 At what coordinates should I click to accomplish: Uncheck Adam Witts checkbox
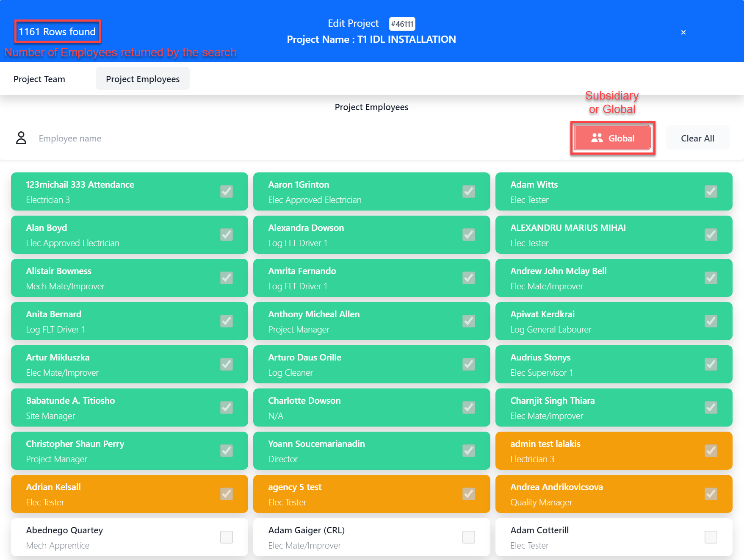pos(711,191)
